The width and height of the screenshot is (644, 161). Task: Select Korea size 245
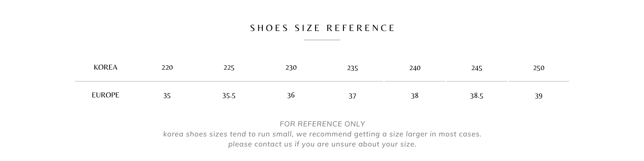477,68
